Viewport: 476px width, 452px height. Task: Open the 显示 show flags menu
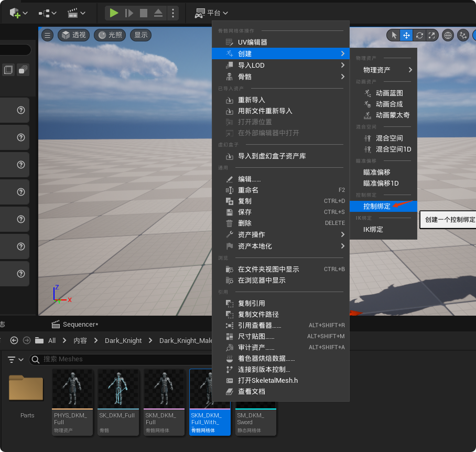[141, 35]
